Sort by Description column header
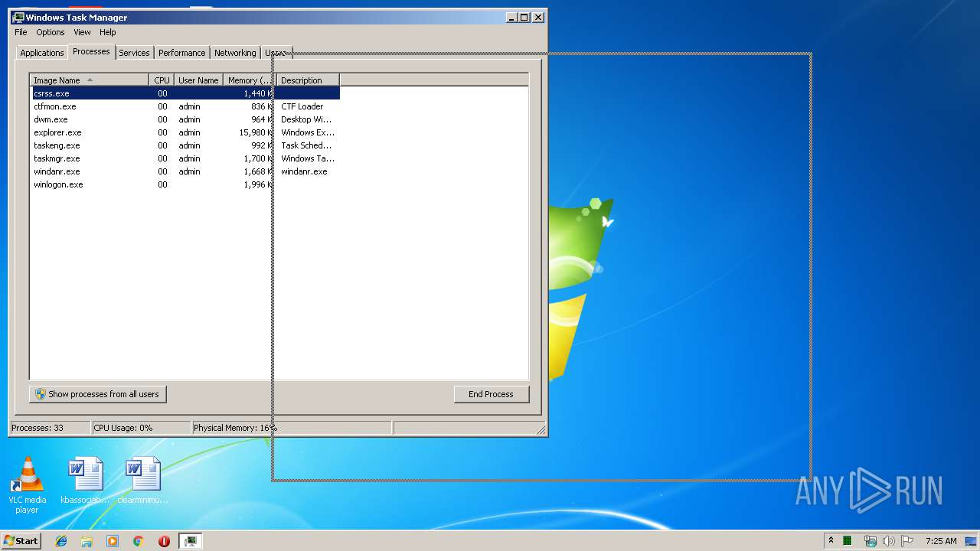 tap(308, 80)
